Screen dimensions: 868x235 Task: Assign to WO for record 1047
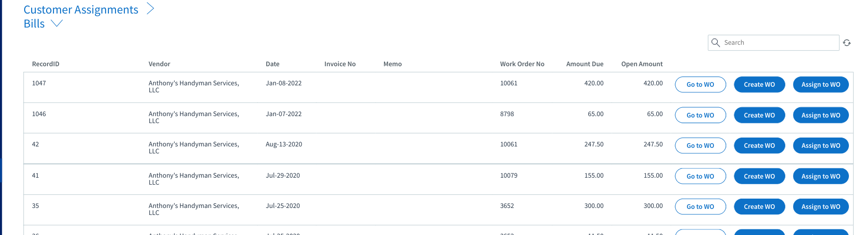tap(821, 84)
